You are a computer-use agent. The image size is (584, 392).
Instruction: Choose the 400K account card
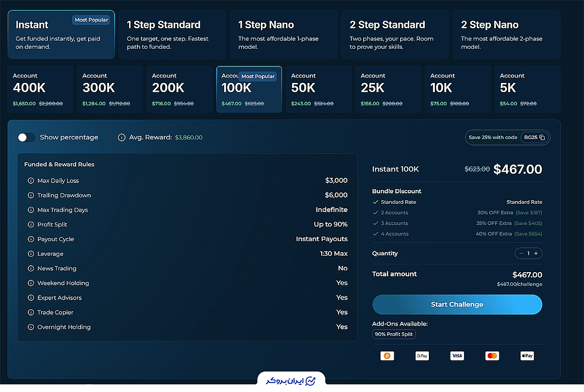click(41, 89)
